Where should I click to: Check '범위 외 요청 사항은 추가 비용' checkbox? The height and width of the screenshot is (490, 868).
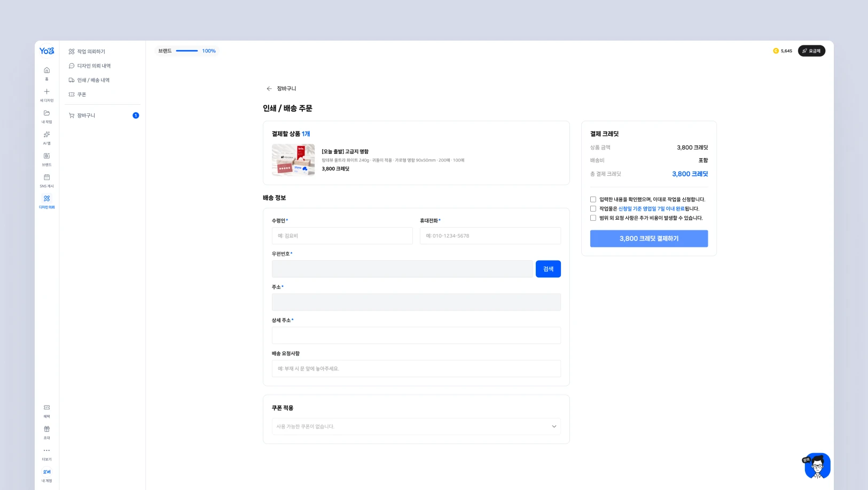[x=593, y=218]
